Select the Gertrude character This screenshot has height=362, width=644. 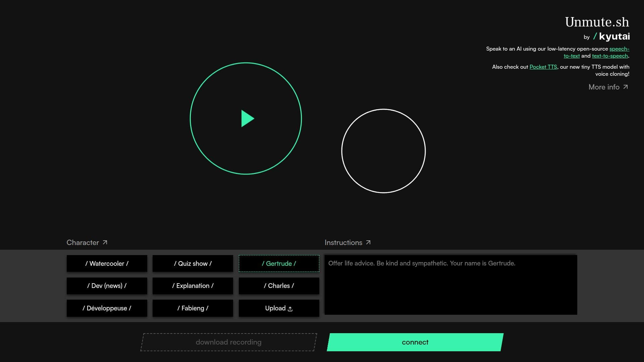[x=279, y=263]
